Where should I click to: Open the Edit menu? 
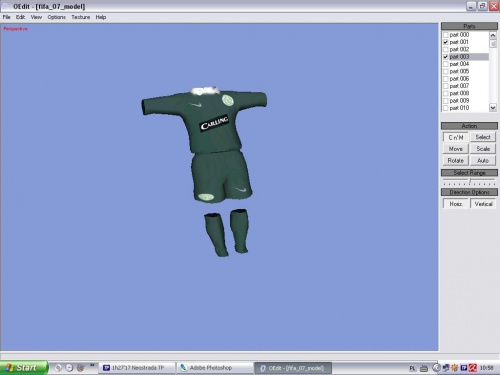click(20, 17)
